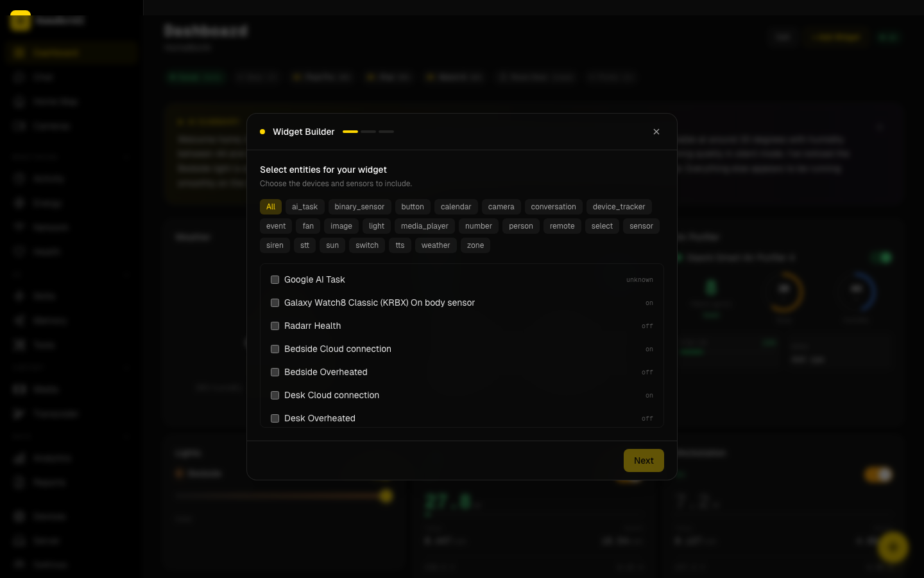The width and height of the screenshot is (924, 578).
Task: Click the Next button
Action: click(x=643, y=460)
